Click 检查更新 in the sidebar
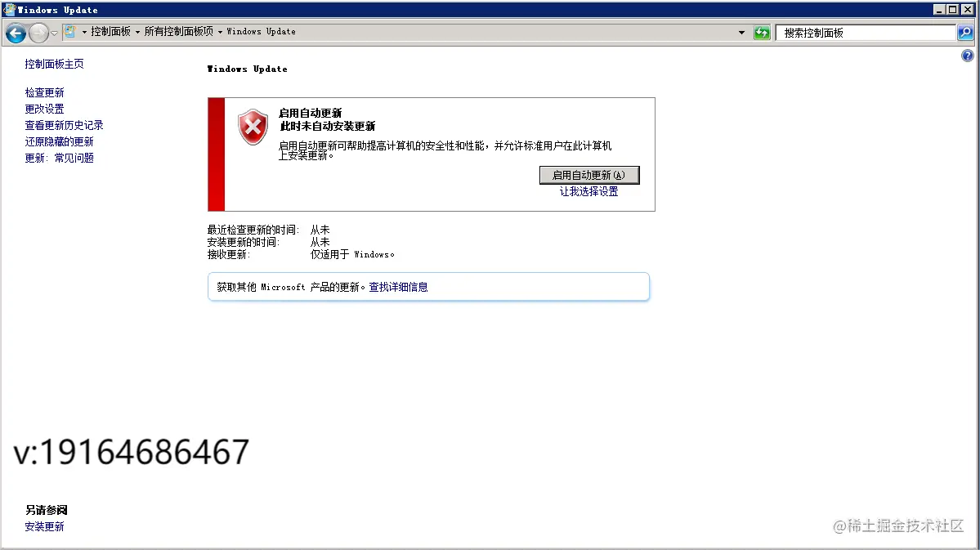Viewport: 980px width, 550px height. tap(44, 92)
